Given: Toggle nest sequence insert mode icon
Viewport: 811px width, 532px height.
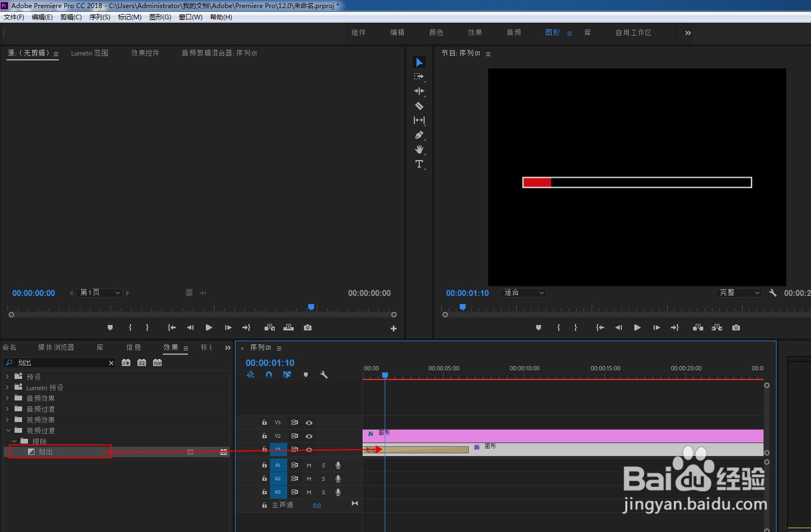Looking at the screenshot, I should point(251,375).
